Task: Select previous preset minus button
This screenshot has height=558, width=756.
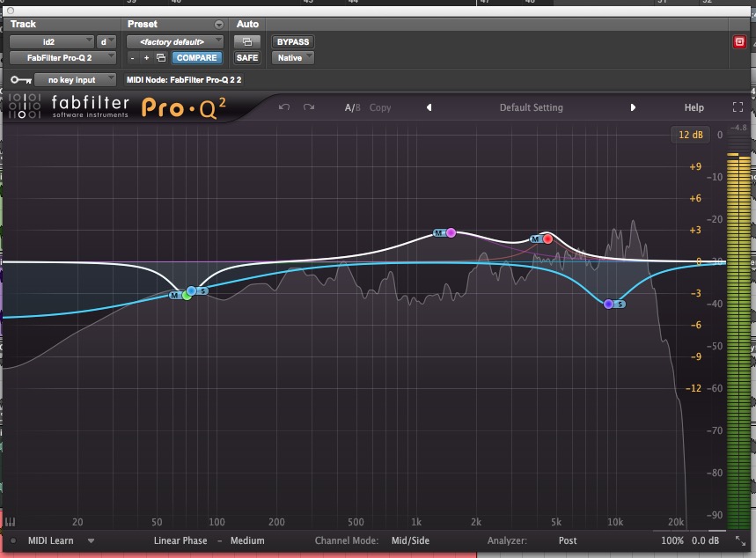Action: coord(132,58)
